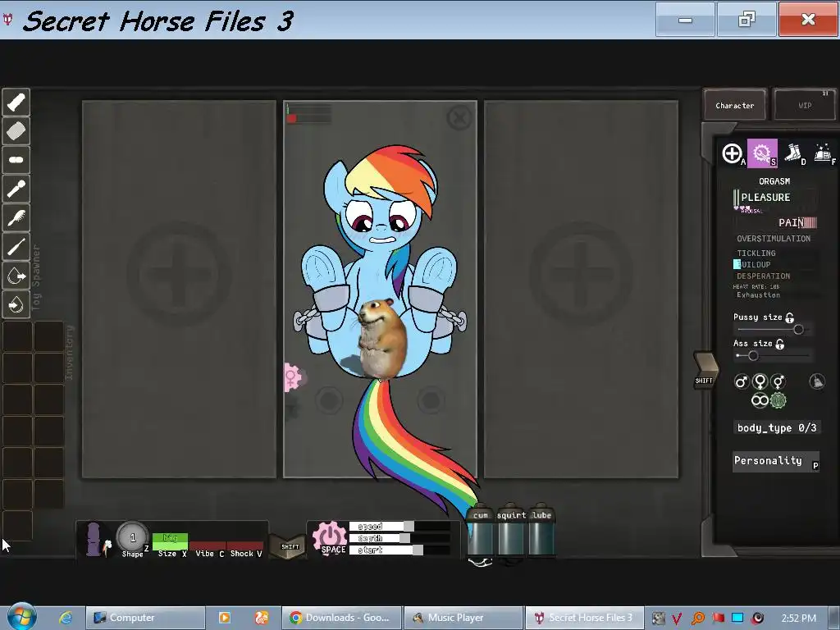This screenshot has height=630, width=840.
Task: Switch to Music Player in the taskbar
Action: [463, 618]
